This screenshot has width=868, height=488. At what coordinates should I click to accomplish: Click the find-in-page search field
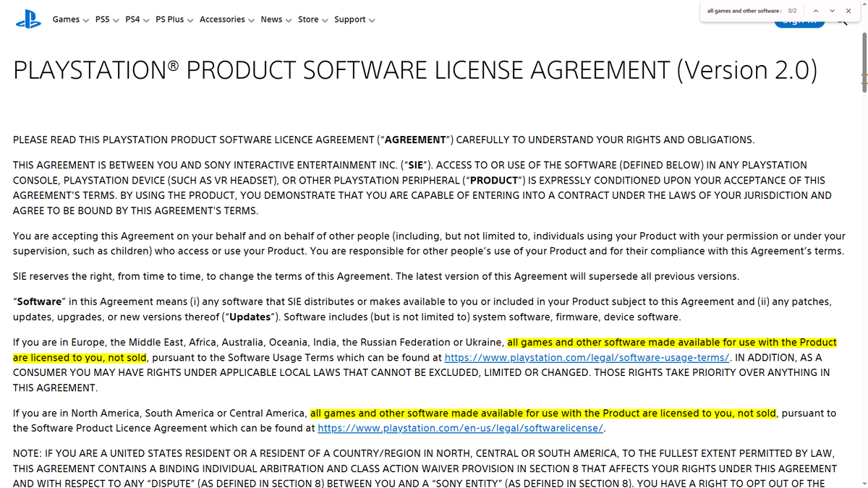coord(744,11)
